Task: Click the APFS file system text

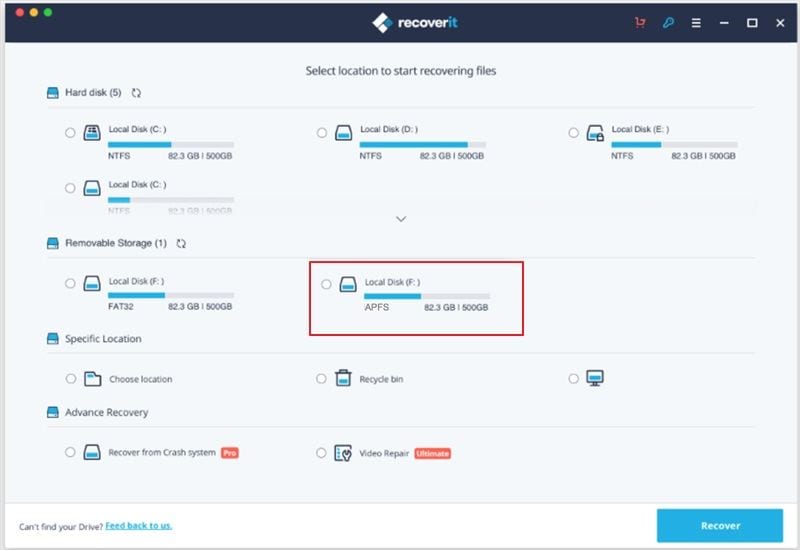Action: tap(377, 307)
